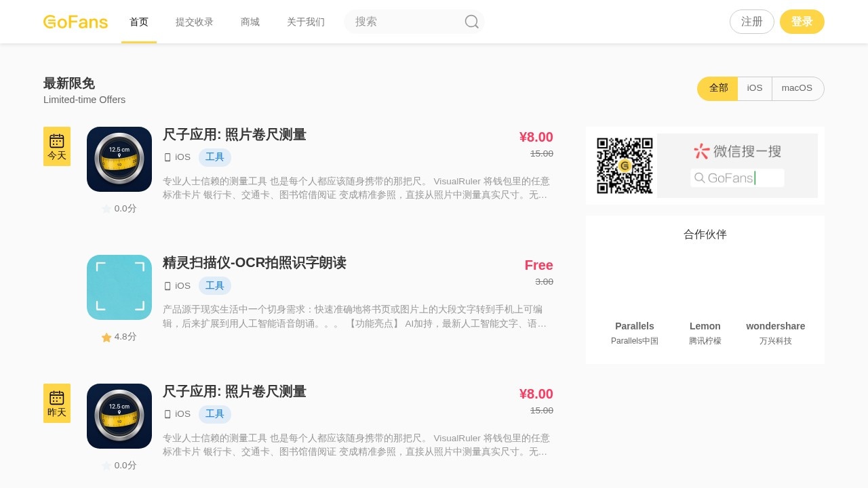Select the 全部 filter
The width and height of the screenshot is (868, 488).
point(718,88)
